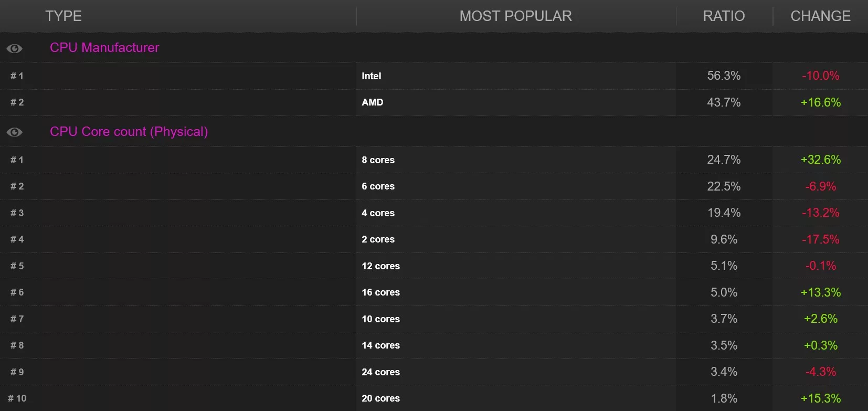Click the -4.3% change value

click(821, 372)
